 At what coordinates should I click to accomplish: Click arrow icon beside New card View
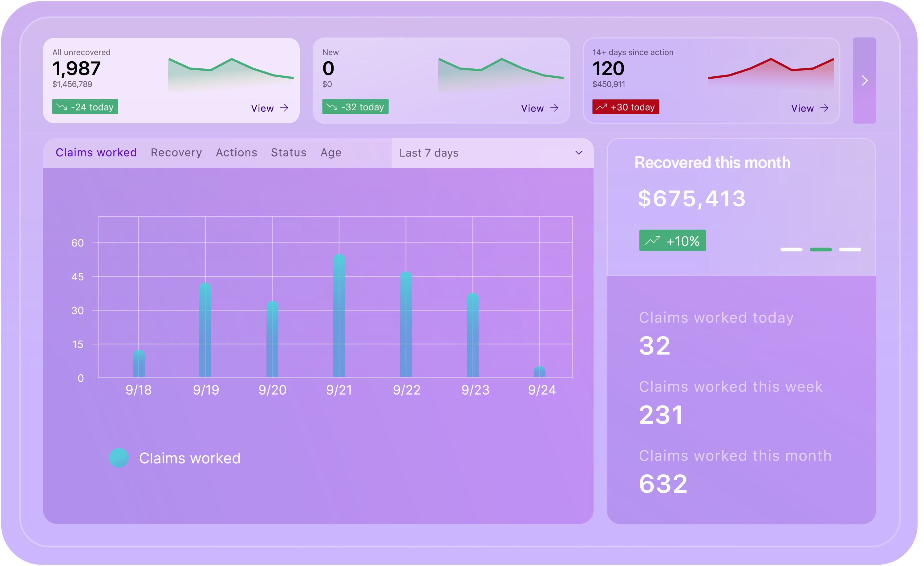pos(555,108)
